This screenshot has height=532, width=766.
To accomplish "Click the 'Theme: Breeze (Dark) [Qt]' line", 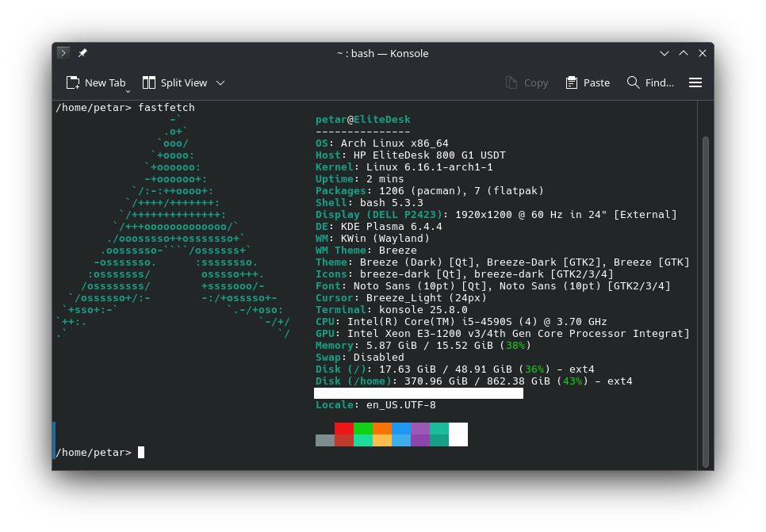I will [503, 262].
